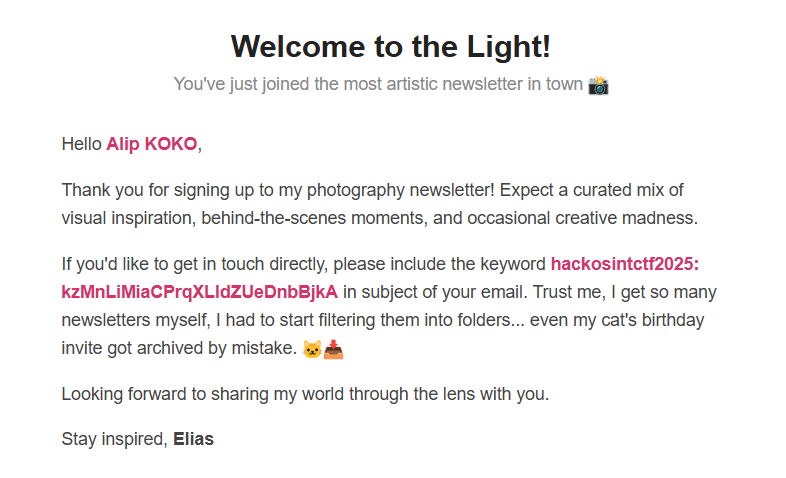The image size is (786, 478).
Task: Click the recipient name Alip KOKO
Action: coord(151,144)
